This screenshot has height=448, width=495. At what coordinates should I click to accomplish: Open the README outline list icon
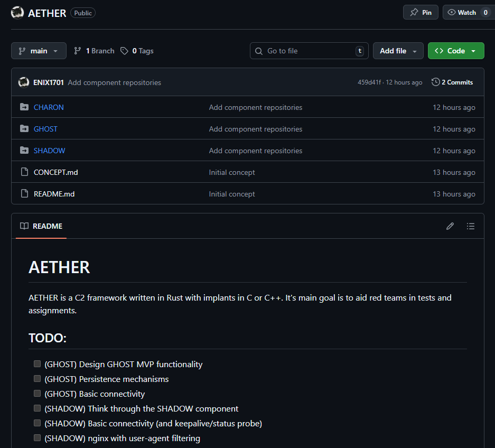(471, 226)
